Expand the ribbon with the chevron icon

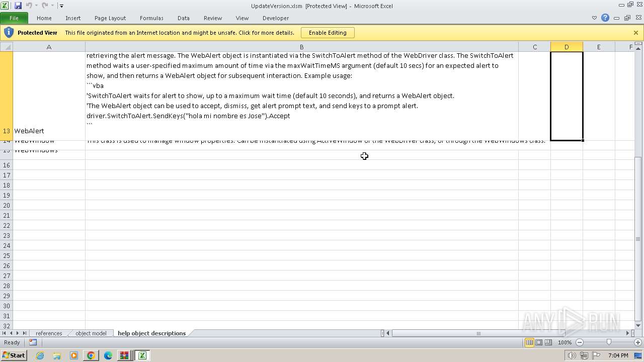(x=594, y=18)
